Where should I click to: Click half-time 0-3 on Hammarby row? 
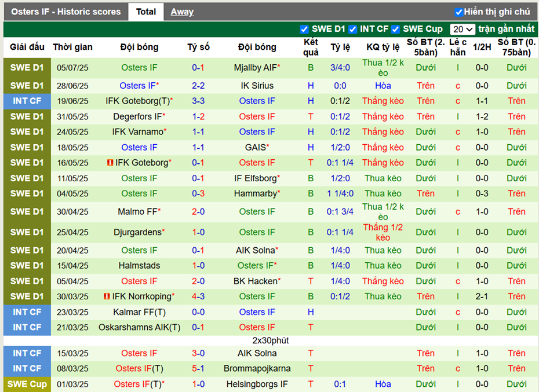click(482, 193)
